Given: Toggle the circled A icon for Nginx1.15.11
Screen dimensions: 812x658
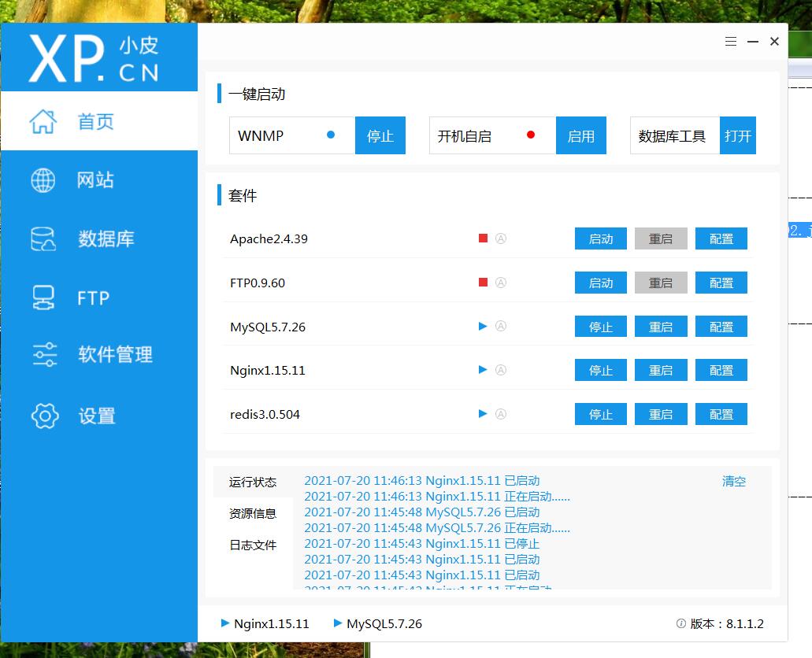Looking at the screenshot, I should (501, 370).
